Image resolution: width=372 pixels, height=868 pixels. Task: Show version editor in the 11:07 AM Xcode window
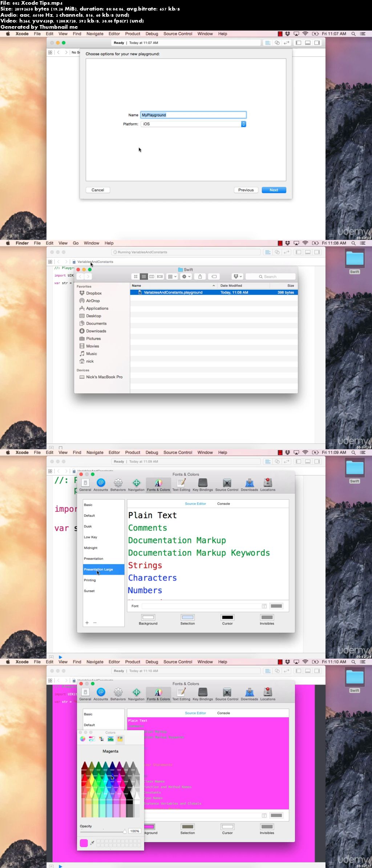pyautogui.click(x=287, y=43)
